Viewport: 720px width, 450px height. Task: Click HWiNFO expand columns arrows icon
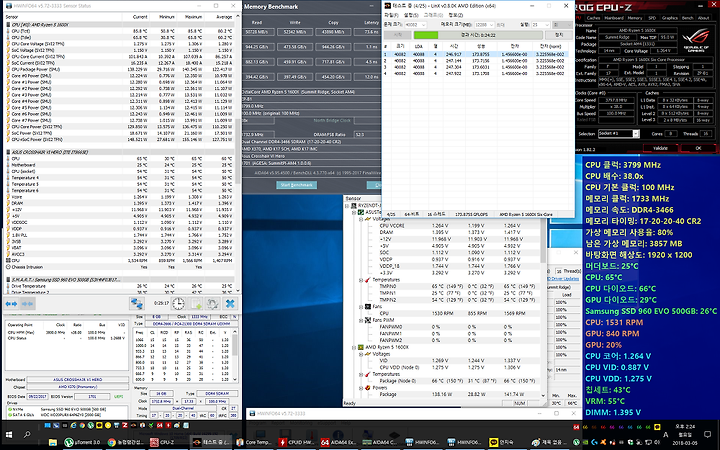tap(11, 304)
